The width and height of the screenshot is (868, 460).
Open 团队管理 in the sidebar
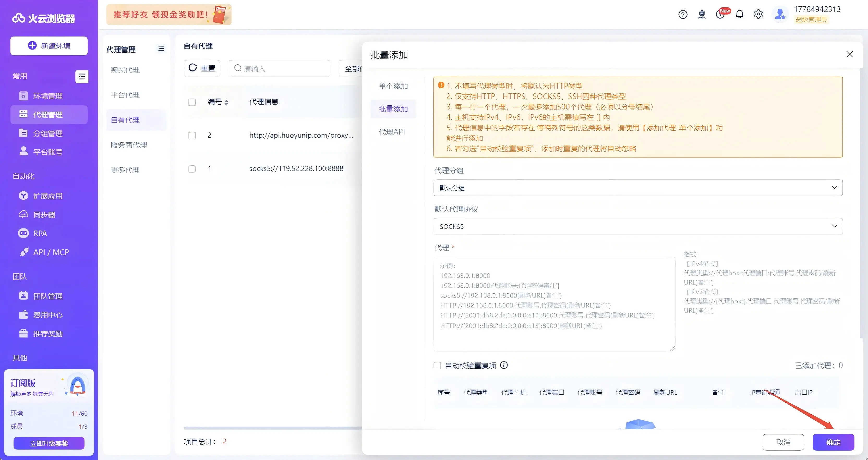(49, 296)
